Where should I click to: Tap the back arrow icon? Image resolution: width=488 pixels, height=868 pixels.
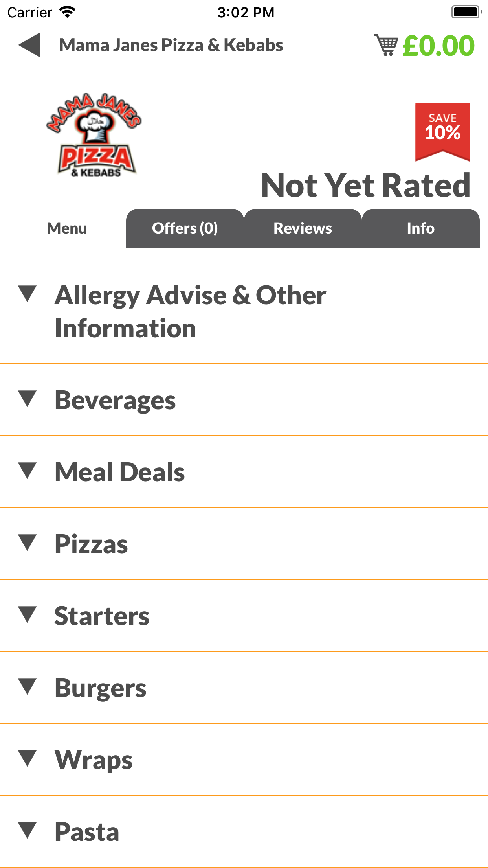(x=30, y=45)
